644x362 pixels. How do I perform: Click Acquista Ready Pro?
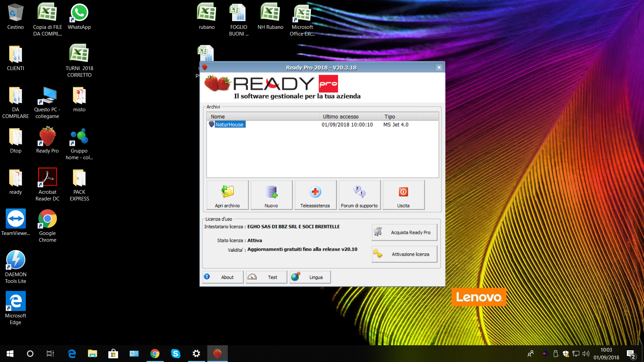[x=404, y=232]
